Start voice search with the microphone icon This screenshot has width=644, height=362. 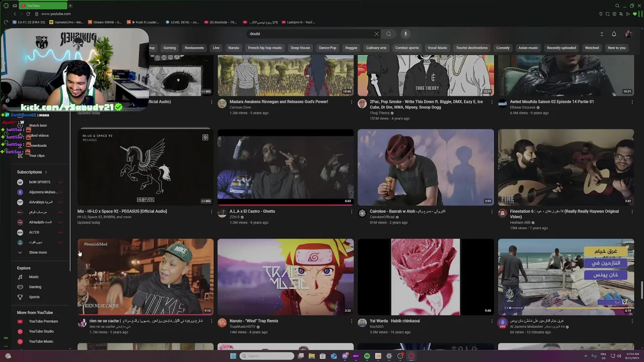[406, 34]
